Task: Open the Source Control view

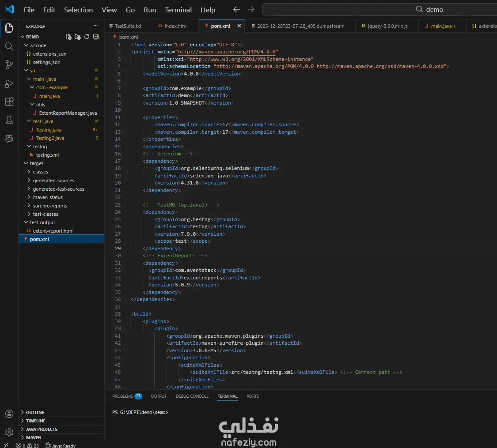Action: click(x=9, y=65)
